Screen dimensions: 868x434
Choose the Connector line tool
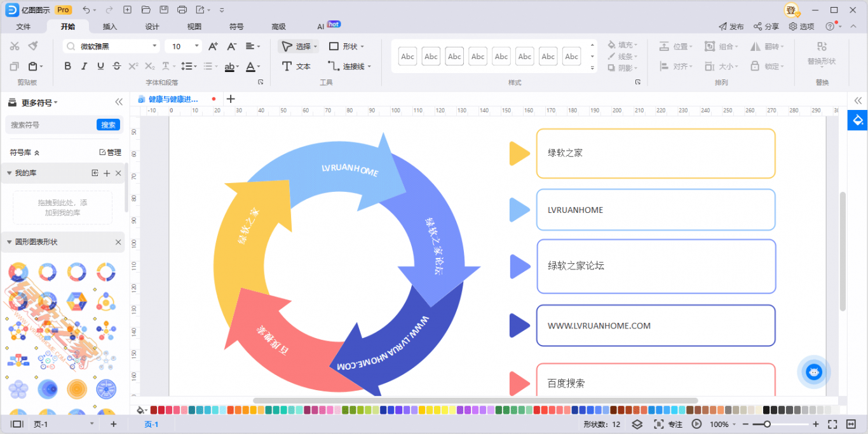click(x=349, y=66)
